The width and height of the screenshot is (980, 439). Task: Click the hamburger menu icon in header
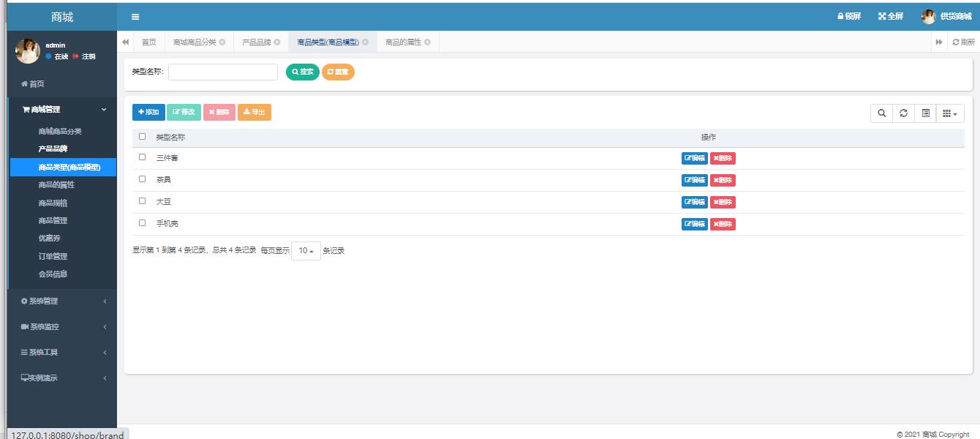pos(135,17)
